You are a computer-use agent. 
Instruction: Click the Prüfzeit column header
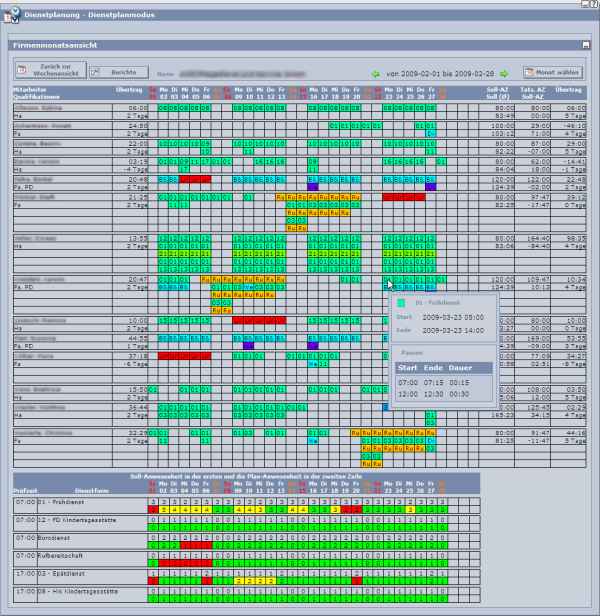pyautogui.click(x=25, y=491)
